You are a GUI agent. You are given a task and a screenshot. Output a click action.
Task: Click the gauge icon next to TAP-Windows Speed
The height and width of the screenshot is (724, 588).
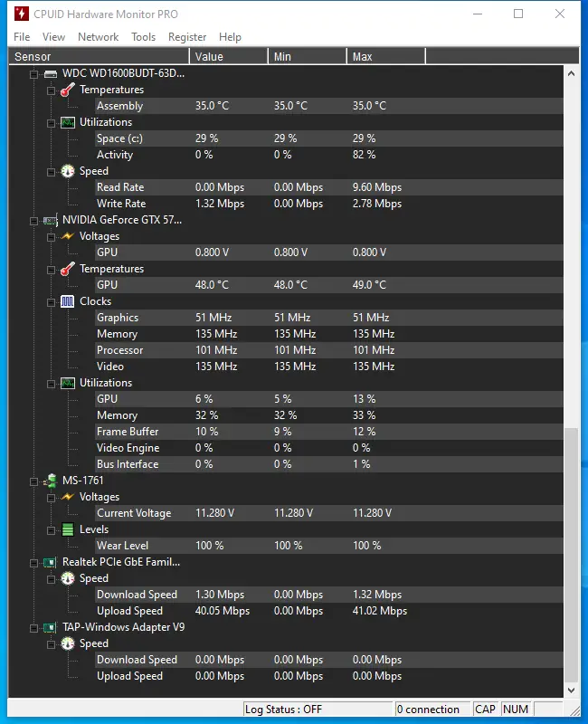[67, 643]
